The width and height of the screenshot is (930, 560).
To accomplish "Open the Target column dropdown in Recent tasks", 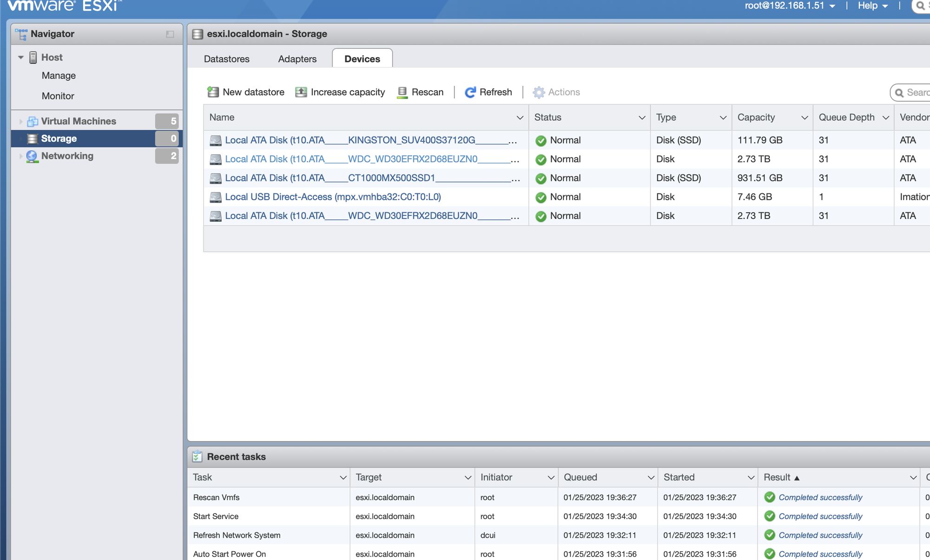I will click(468, 478).
